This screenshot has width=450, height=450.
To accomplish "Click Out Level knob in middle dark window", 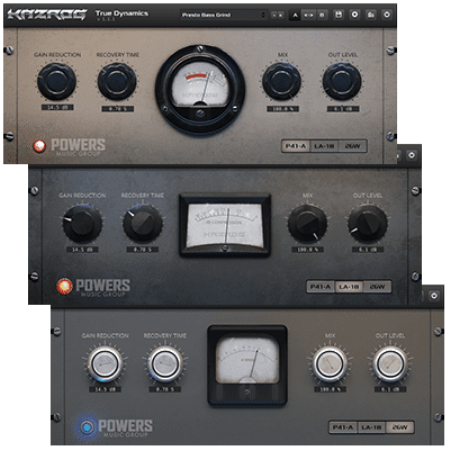I will point(368,224).
